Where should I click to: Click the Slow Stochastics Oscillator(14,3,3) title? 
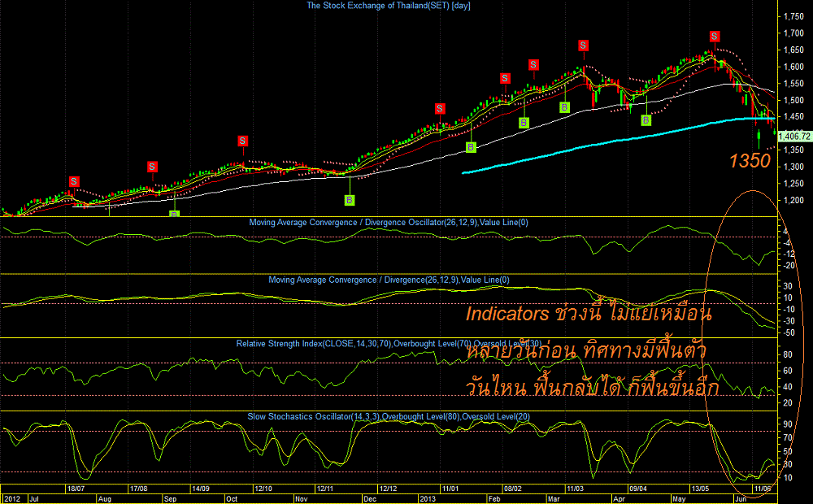[389, 416]
